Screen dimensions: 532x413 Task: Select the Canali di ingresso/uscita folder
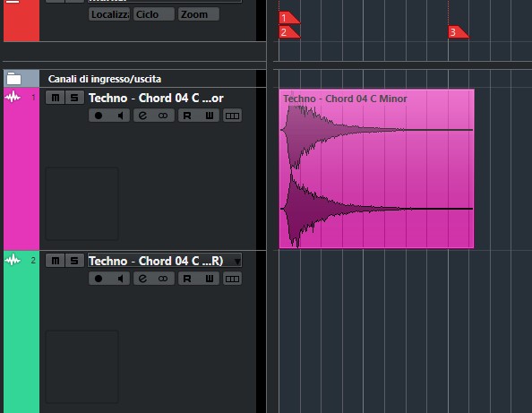(x=105, y=79)
